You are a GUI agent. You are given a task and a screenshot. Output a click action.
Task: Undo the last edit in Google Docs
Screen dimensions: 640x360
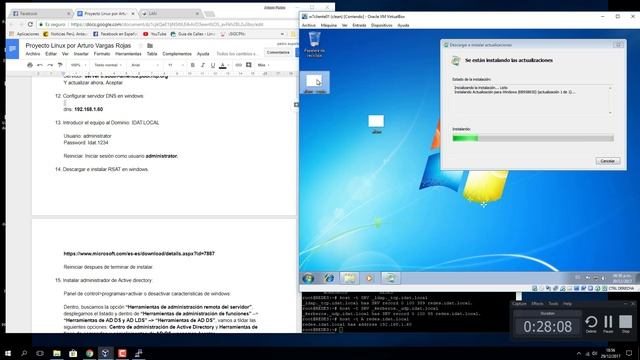pyautogui.click(x=40, y=65)
